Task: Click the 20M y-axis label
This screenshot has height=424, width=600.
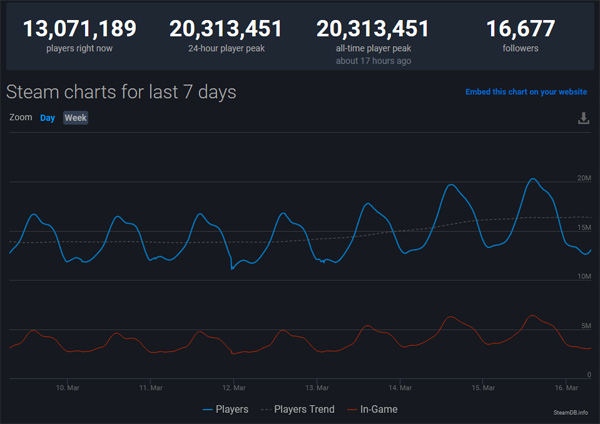Action: pyautogui.click(x=584, y=178)
